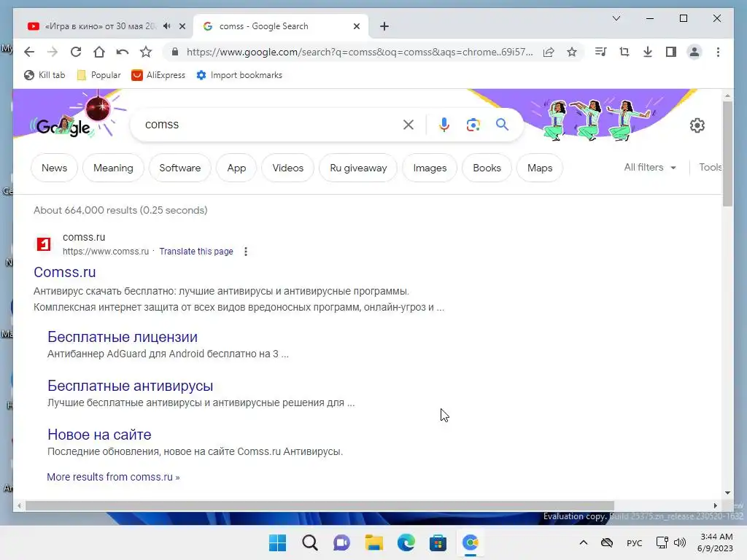747x560 pixels.
Task: Open a new tab with plus button
Action: [x=384, y=26]
